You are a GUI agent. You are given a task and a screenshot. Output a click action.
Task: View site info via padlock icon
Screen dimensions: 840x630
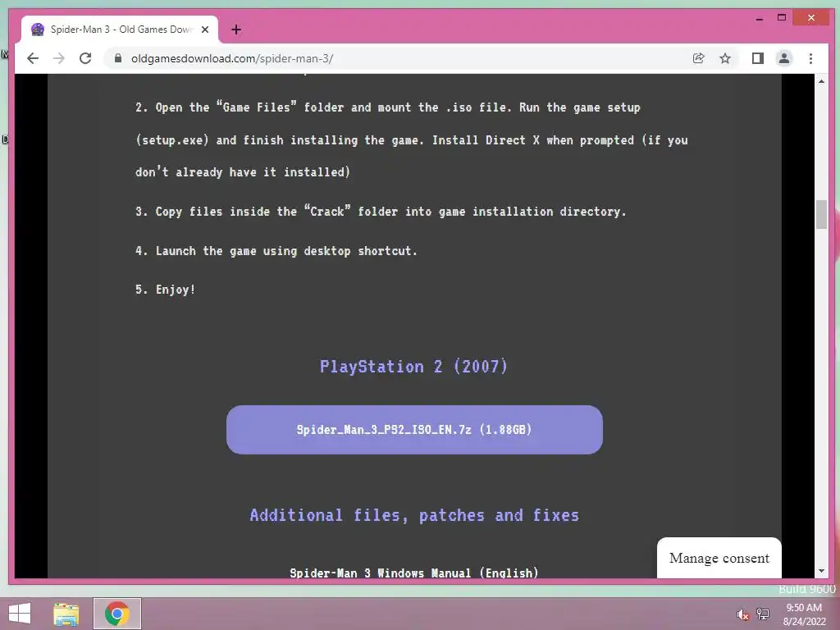[118, 58]
